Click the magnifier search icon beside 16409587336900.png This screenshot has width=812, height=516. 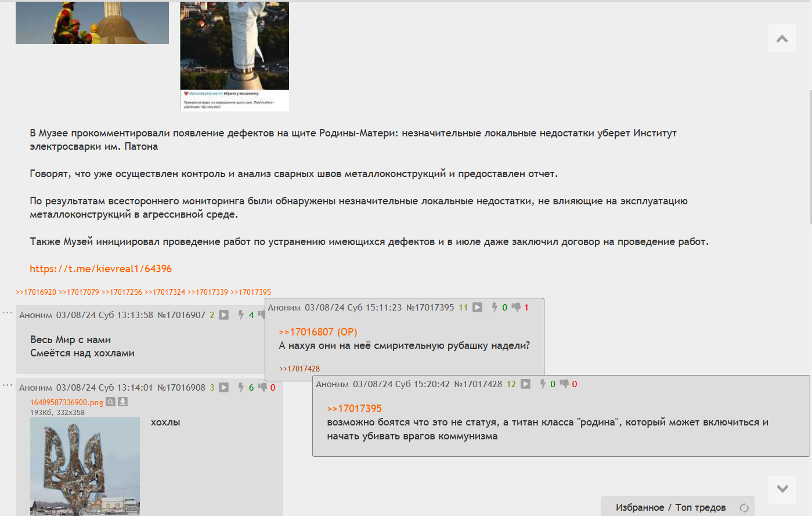110,402
